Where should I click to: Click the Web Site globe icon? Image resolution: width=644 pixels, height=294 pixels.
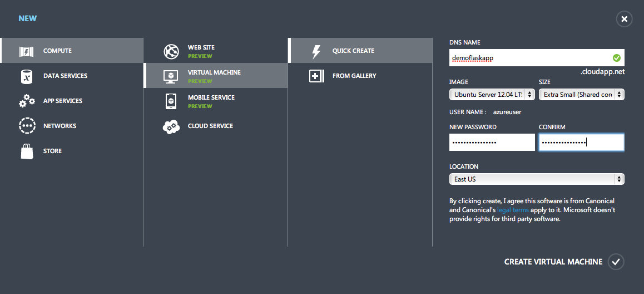(x=171, y=51)
